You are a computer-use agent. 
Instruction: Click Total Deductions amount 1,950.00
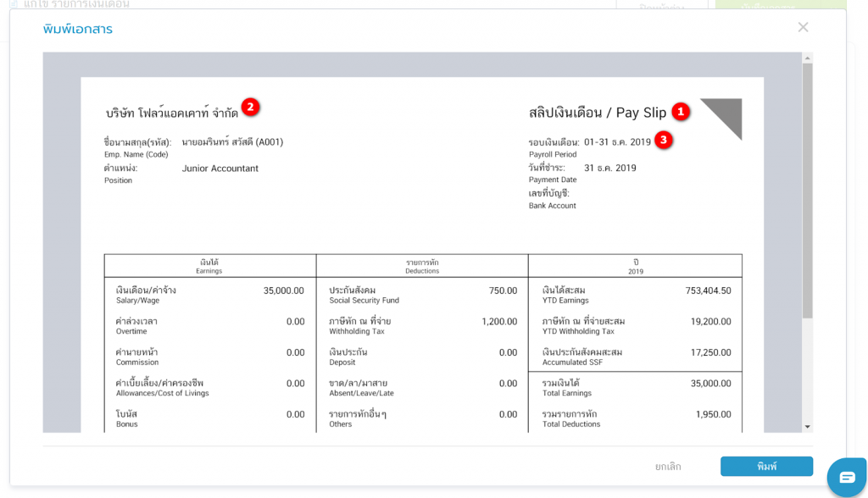click(714, 414)
